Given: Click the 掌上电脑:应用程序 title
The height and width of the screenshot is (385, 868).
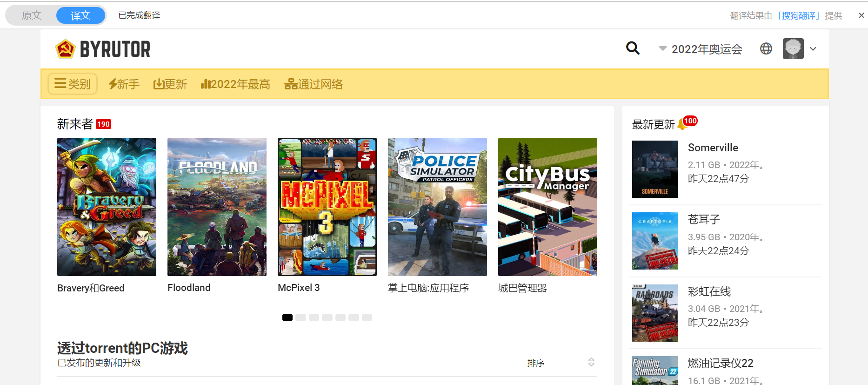Looking at the screenshot, I should click(x=428, y=288).
